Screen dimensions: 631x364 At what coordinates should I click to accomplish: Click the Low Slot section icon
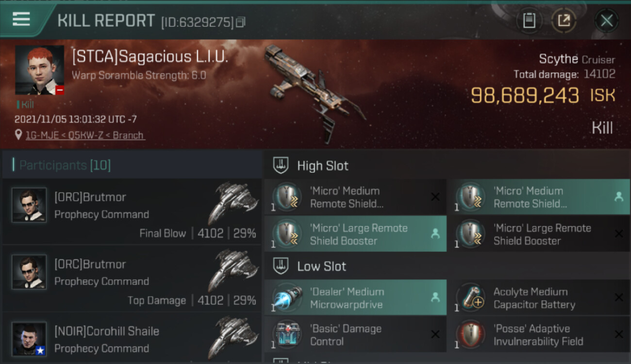281,266
